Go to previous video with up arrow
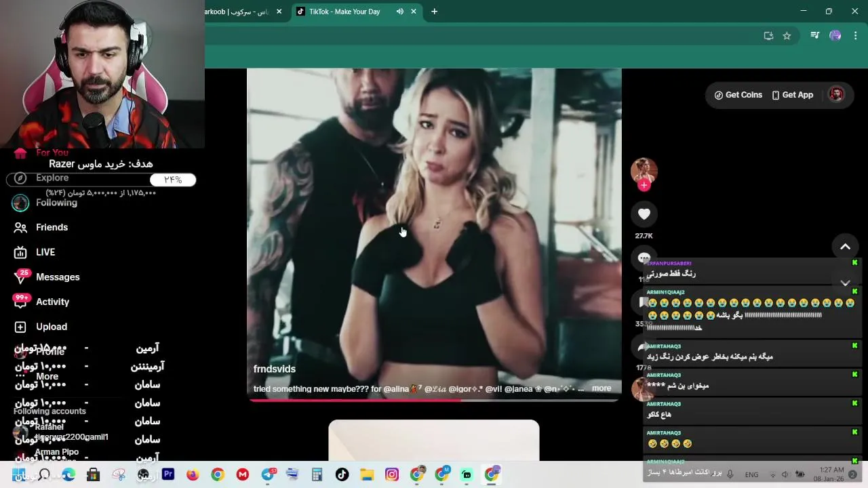 pyautogui.click(x=845, y=247)
